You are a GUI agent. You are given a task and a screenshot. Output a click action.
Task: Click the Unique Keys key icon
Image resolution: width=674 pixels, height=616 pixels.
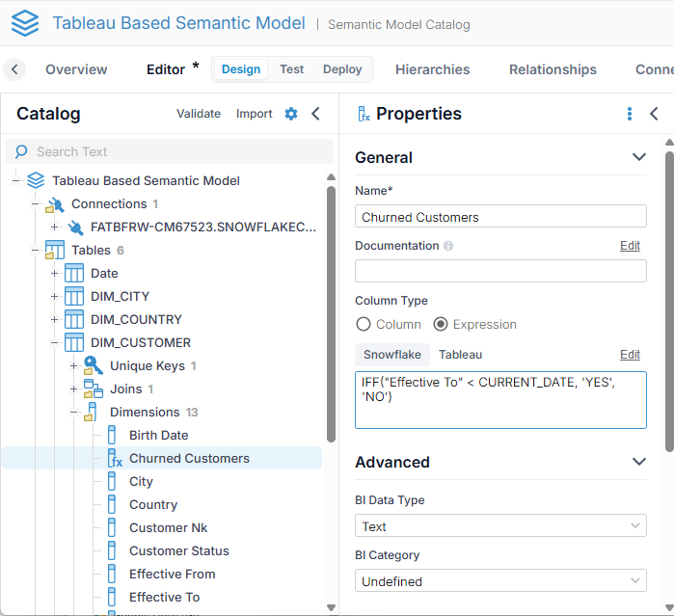[94, 365]
